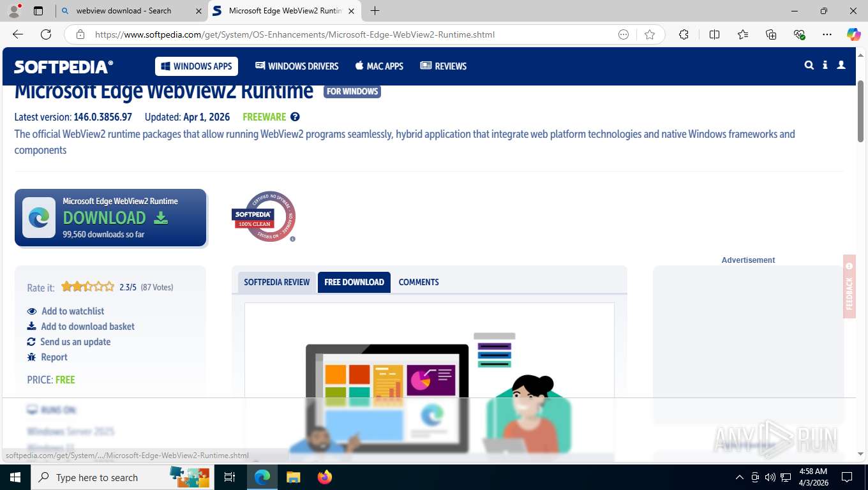Open Windows Start menu
The image size is (868, 490).
[x=15, y=477]
